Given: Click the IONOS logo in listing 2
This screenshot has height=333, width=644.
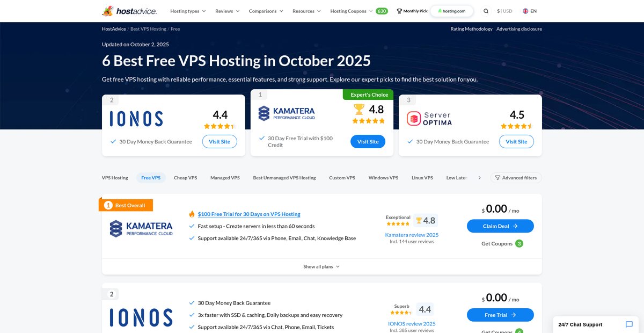Looking at the screenshot, I should (x=141, y=317).
